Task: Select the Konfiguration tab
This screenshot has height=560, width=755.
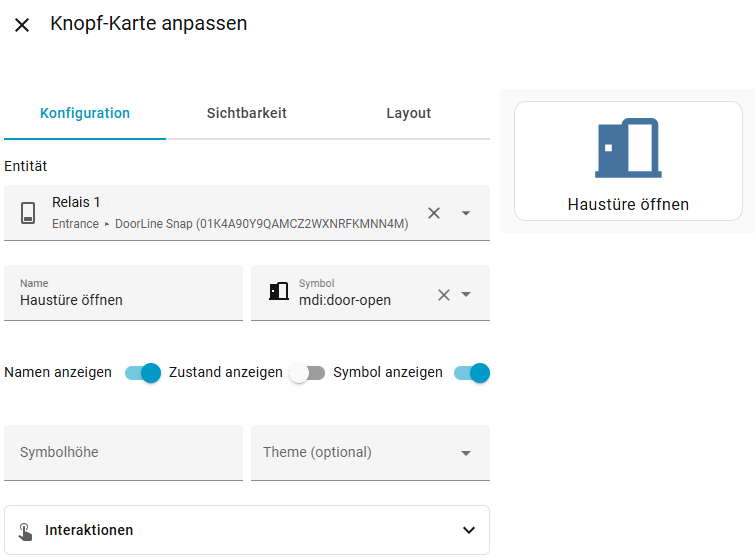Action: [x=85, y=113]
